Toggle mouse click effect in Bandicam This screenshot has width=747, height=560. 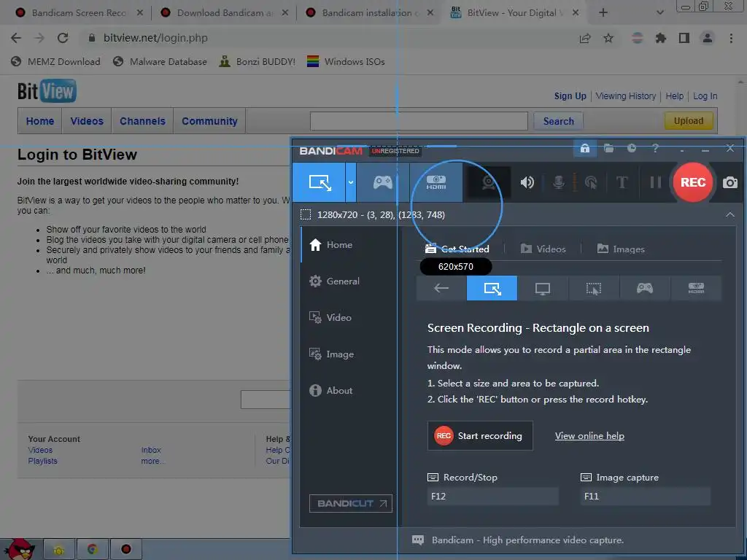click(591, 182)
